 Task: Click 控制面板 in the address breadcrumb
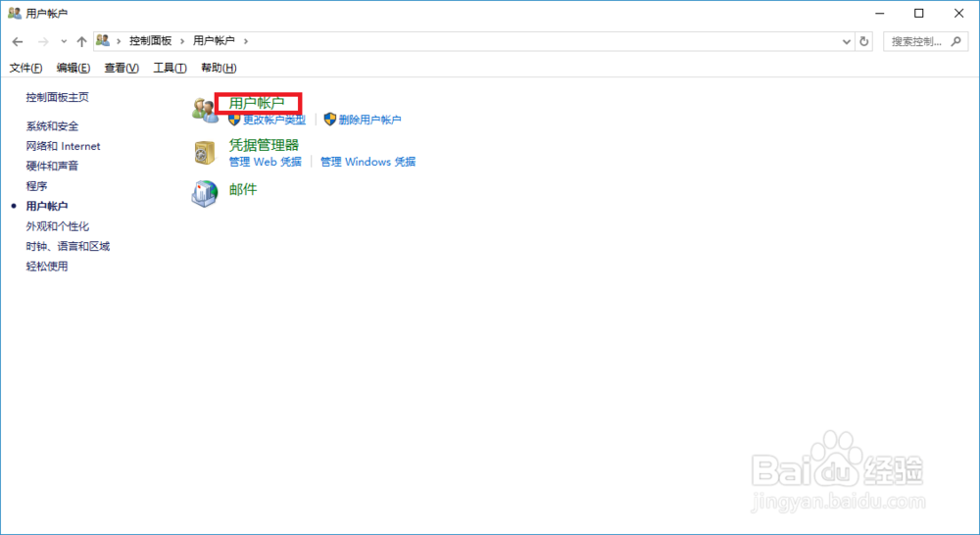(151, 40)
